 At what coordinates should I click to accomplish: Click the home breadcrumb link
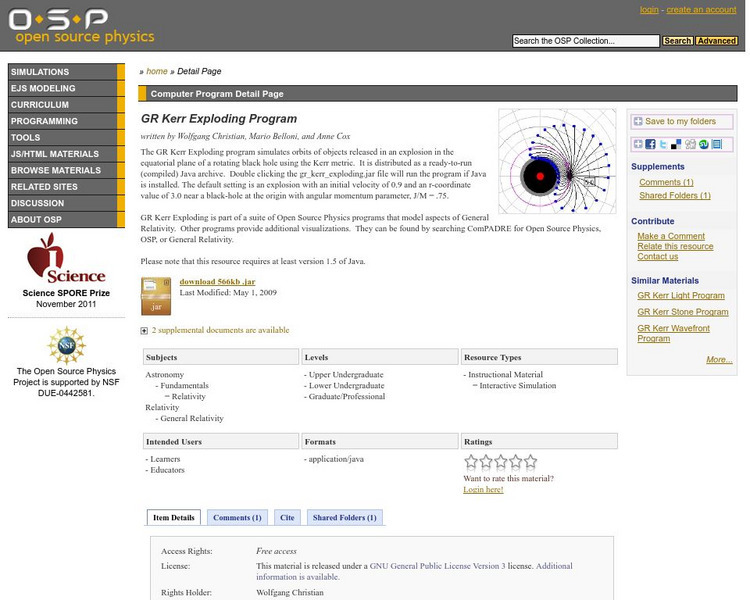(x=156, y=71)
